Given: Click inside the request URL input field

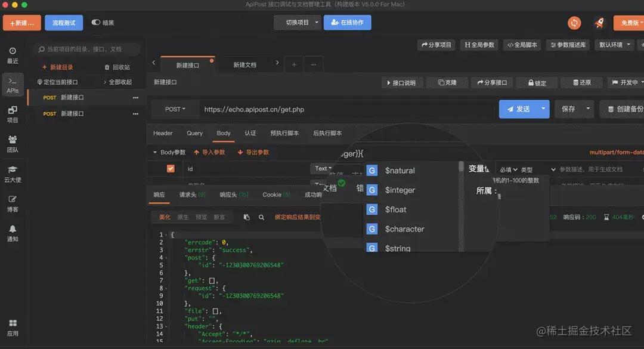Looking at the screenshot, I should 298,109.
